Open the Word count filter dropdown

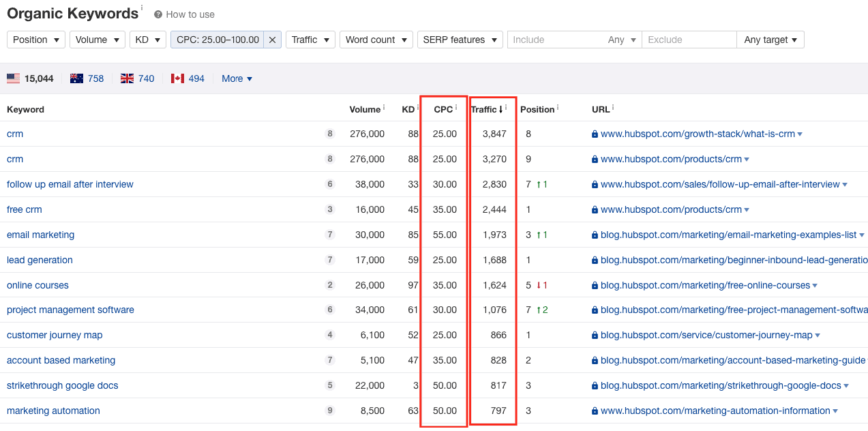376,40
